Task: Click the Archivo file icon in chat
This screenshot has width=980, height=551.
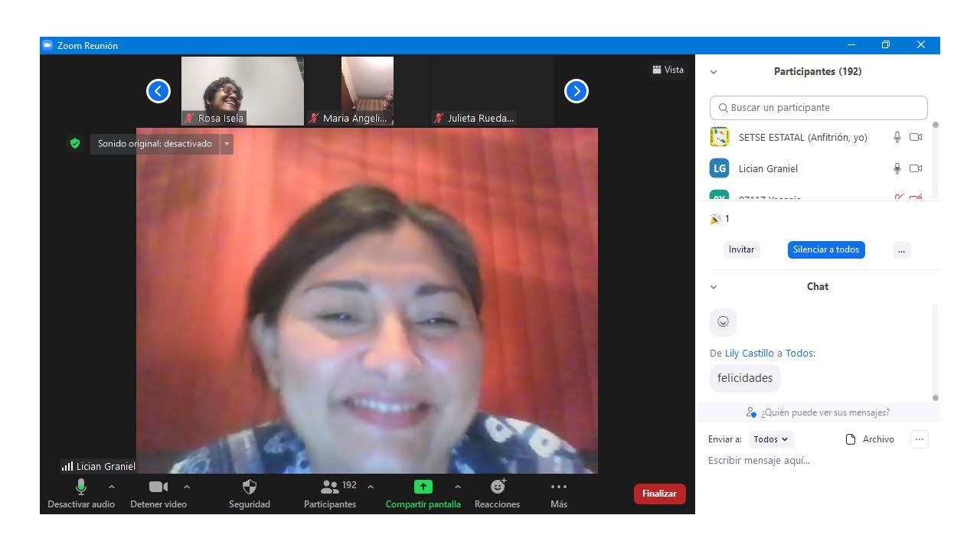Action: (850, 439)
